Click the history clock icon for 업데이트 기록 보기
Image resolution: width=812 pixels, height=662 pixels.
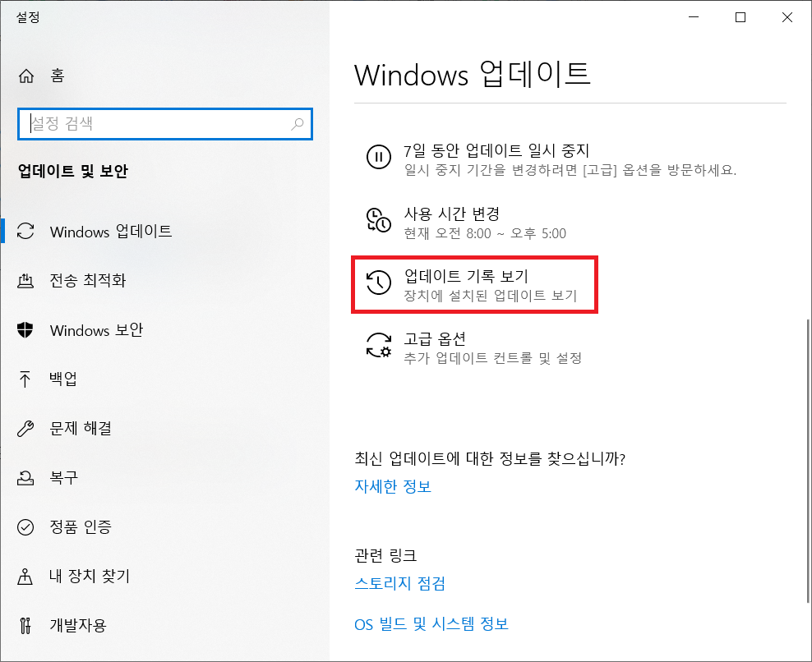click(379, 283)
